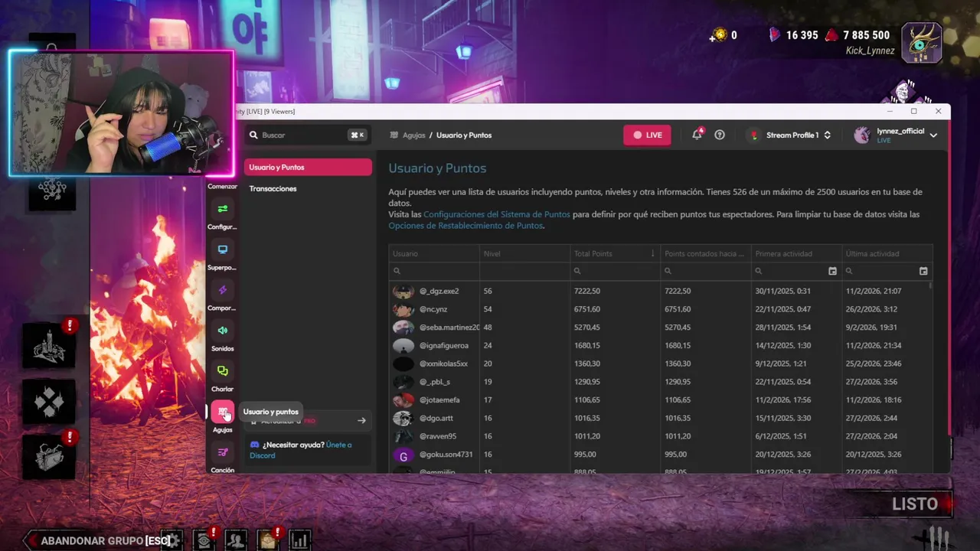Open the game friends icon at bottom
The width and height of the screenshot is (980, 551).
(236, 540)
